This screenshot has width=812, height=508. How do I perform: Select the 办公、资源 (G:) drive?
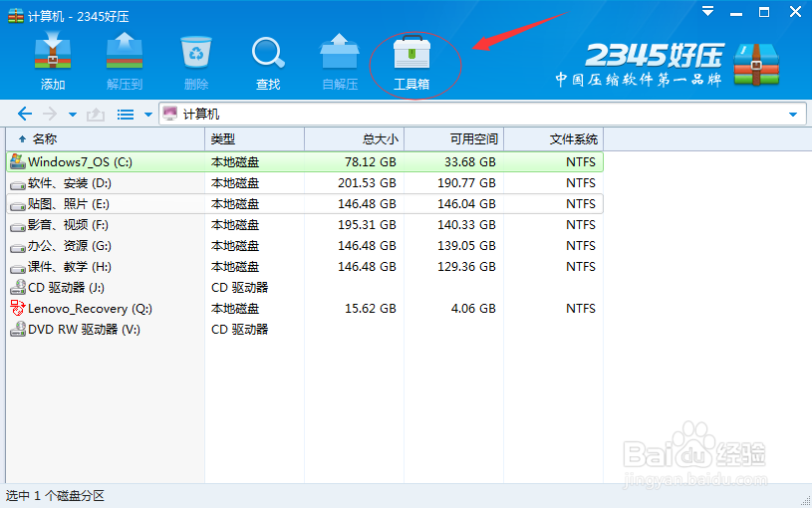pos(305,246)
